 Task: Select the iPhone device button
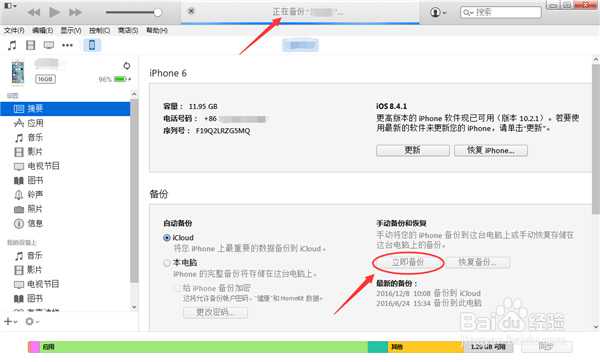[x=92, y=45]
